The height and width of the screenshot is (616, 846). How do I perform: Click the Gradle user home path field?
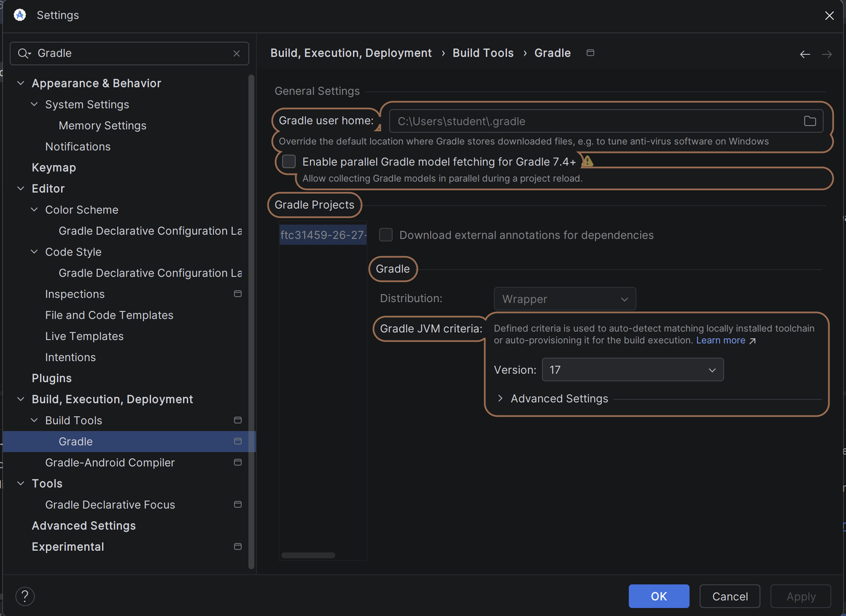(x=595, y=121)
